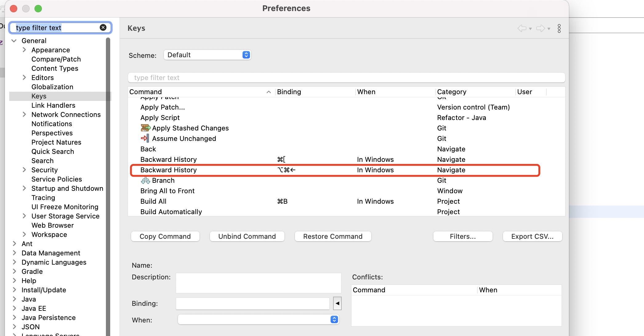Click the binding special keys arrow button
This screenshot has height=336, width=644.
coord(337,303)
